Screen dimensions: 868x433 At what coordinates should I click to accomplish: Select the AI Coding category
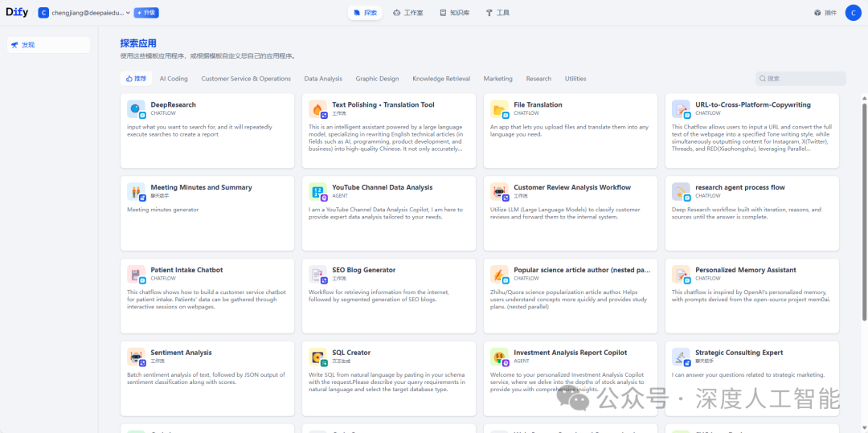click(x=174, y=79)
